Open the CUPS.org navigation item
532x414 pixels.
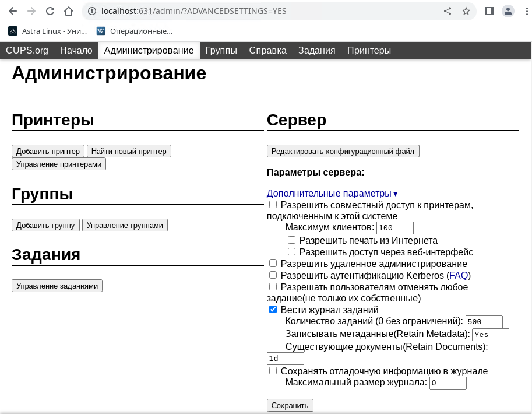click(27, 50)
